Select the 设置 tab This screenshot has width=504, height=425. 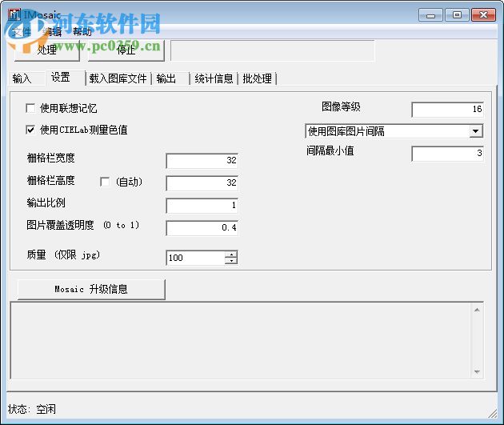(x=65, y=77)
